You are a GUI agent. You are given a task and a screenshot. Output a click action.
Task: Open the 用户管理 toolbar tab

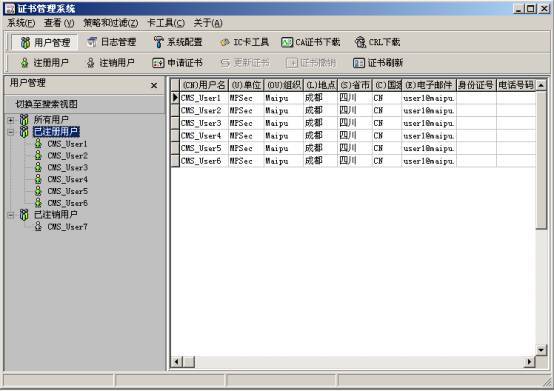pos(45,42)
